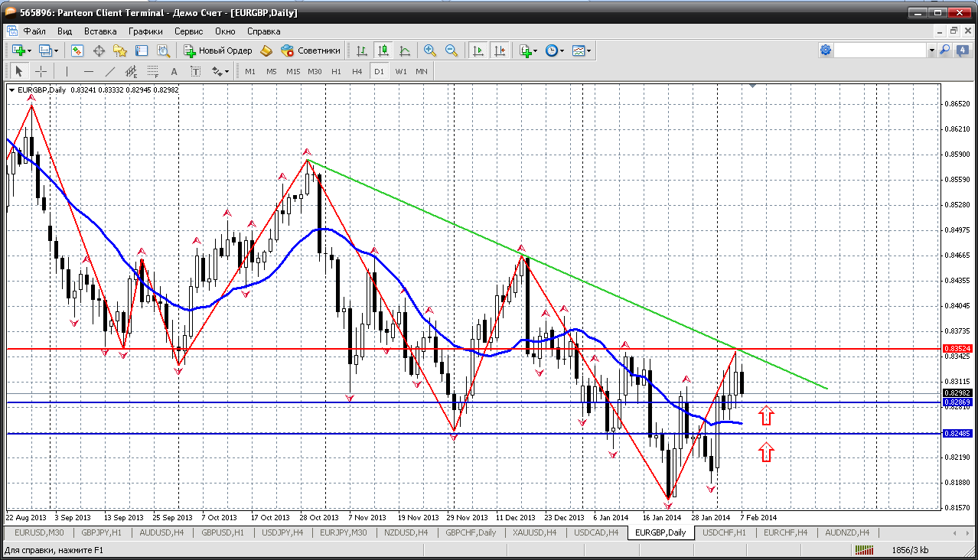Select the trendline drawing tool
The width and height of the screenshot is (978, 560).
point(110,71)
